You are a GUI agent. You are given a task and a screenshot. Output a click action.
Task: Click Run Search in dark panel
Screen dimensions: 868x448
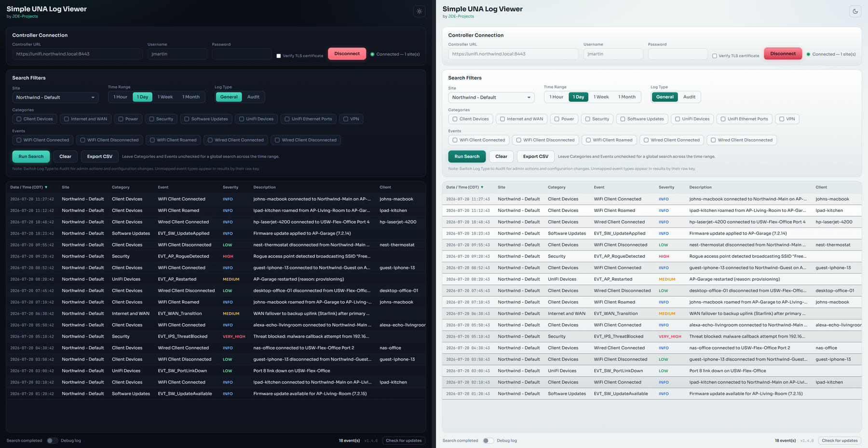click(31, 157)
